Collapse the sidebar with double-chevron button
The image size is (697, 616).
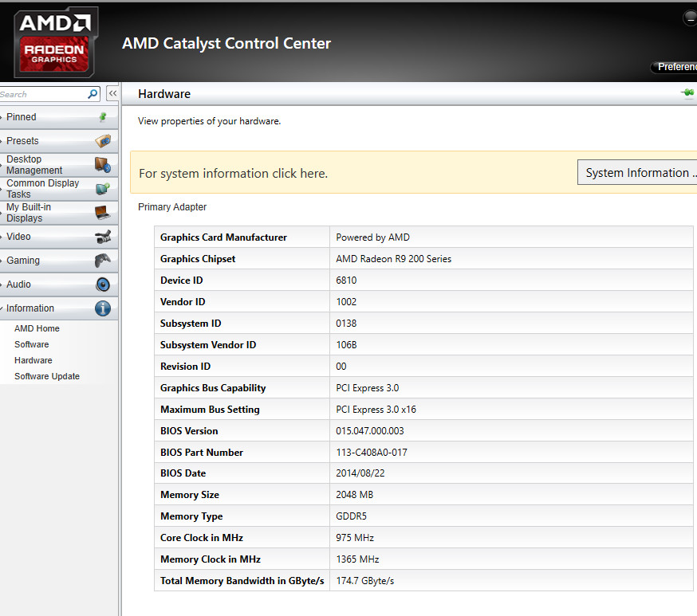pyautogui.click(x=113, y=93)
